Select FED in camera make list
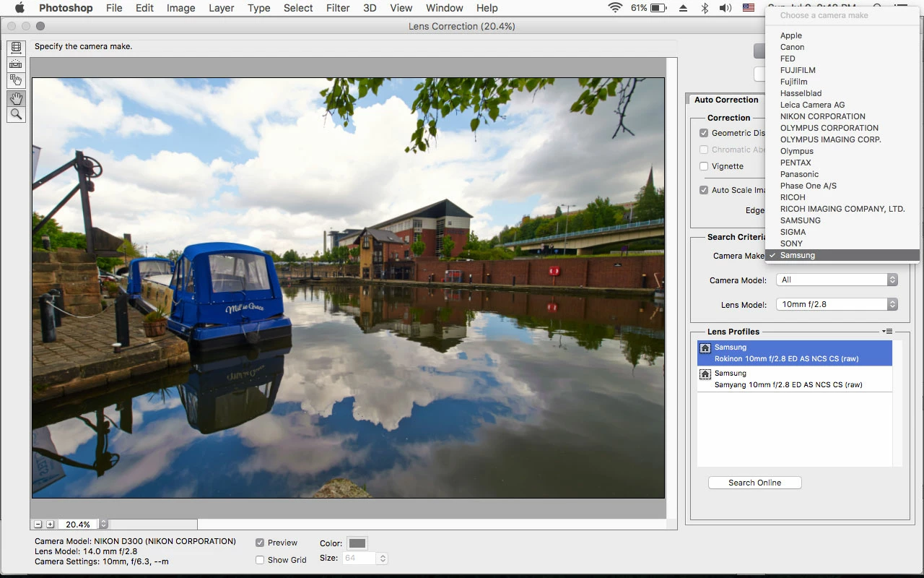This screenshot has width=924, height=578. coord(842,59)
